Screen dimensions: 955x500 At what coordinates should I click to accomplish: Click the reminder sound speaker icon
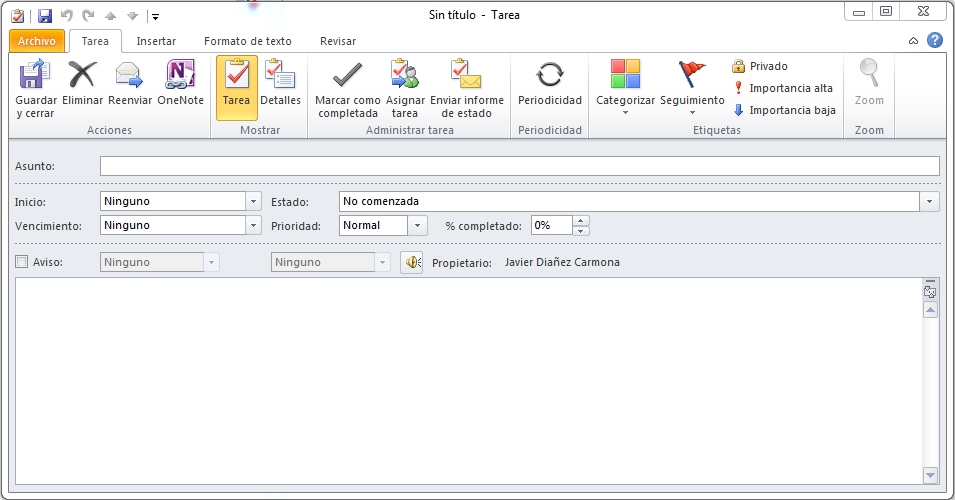click(x=412, y=262)
